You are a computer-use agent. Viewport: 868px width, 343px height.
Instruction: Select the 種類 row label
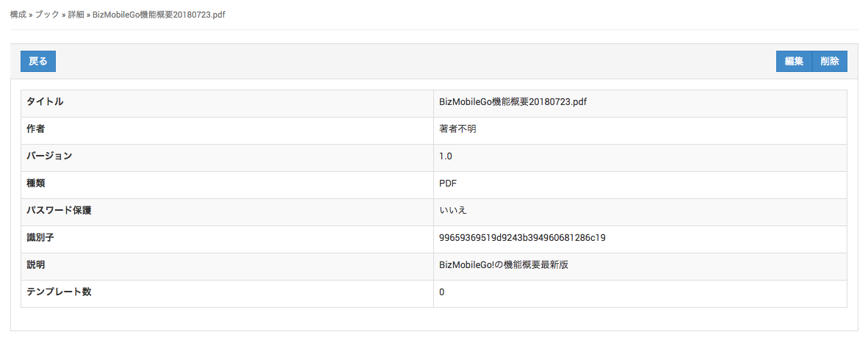(36, 184)
